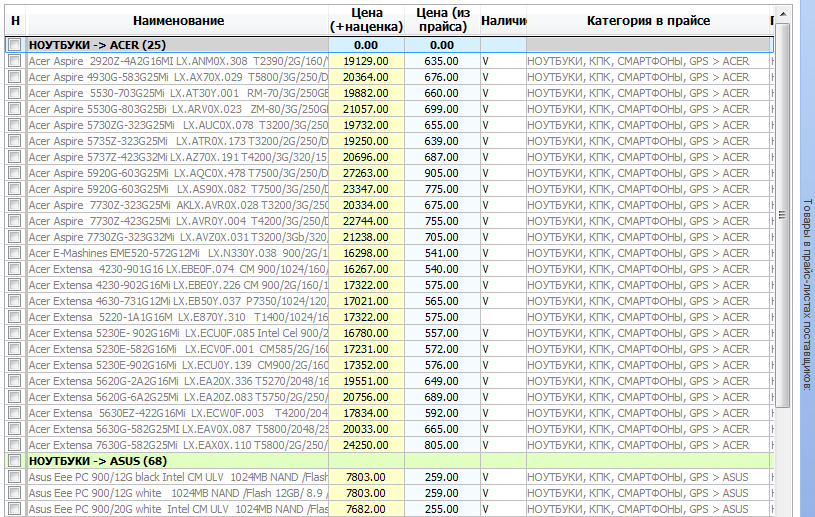Viewport: 815px width, 517px height.
Task: Sort by the Наименование column header
Action: coord(178,21)
